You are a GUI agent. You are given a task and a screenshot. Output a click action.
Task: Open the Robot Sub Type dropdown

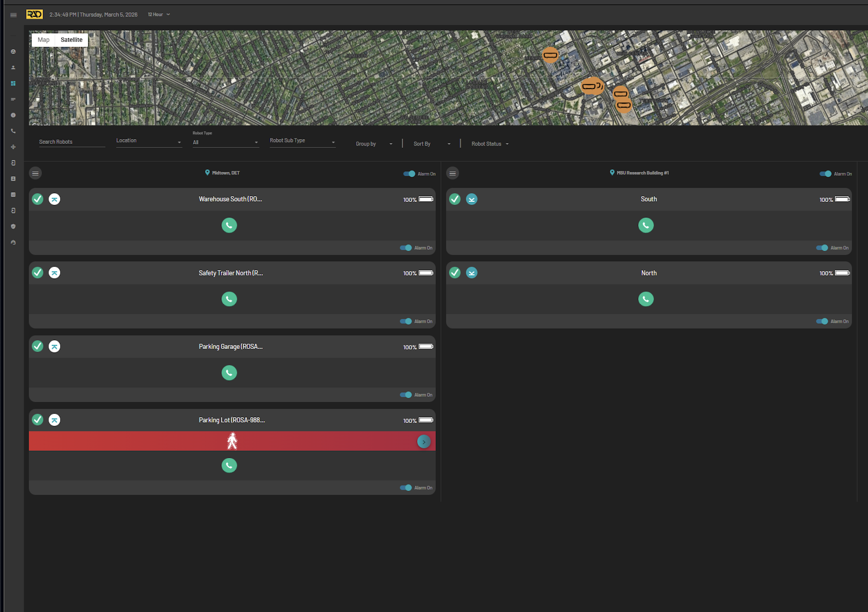(302, 141)
